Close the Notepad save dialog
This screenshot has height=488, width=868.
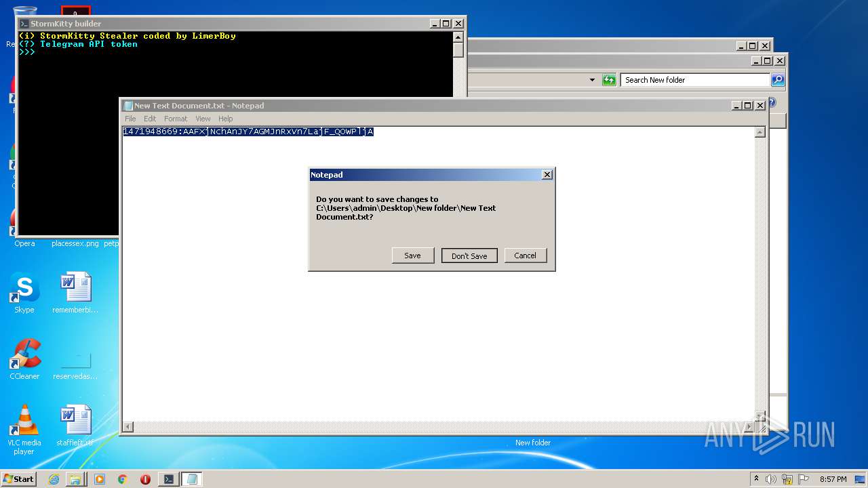click(547, 175)
